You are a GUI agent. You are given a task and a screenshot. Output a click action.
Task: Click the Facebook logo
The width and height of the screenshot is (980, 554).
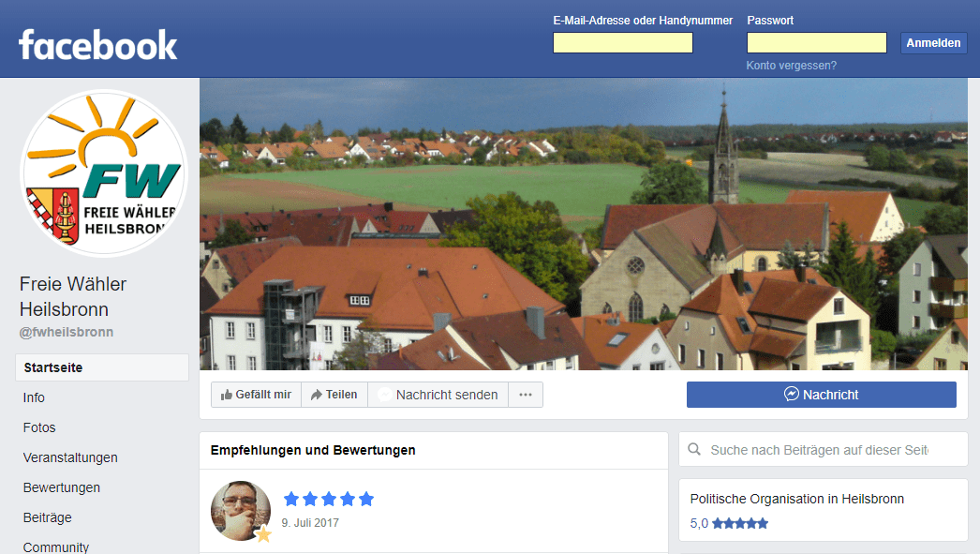98,45
